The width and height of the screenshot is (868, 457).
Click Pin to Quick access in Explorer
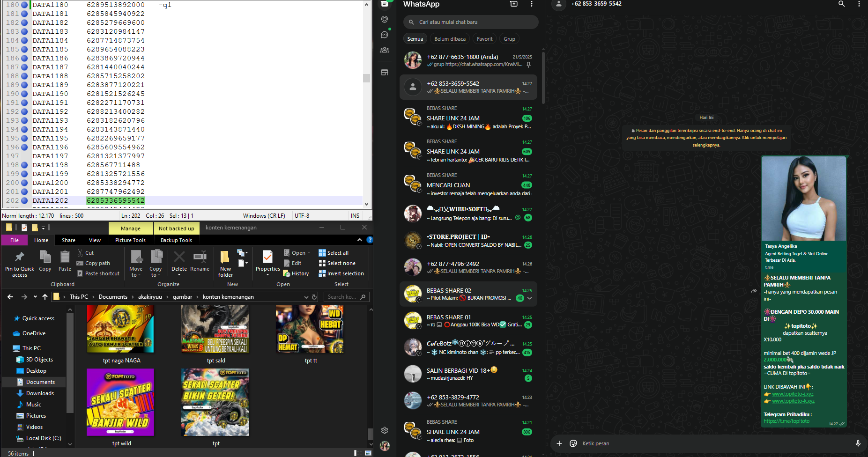(20, 264)
